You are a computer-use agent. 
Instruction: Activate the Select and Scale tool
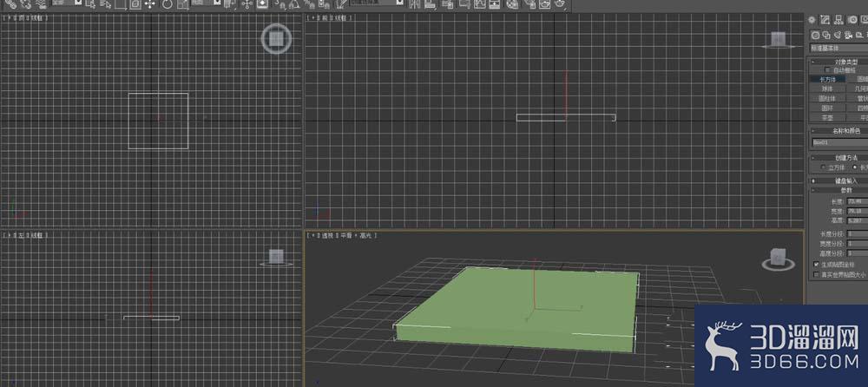point(182,4)
